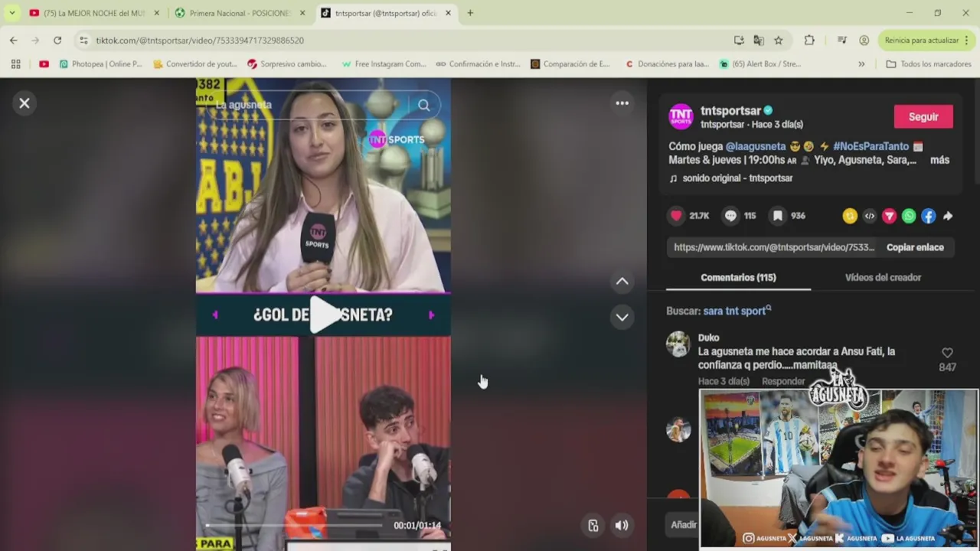Click the embed code icon
This screenshot has width=980, height=551.
point(870,217)
